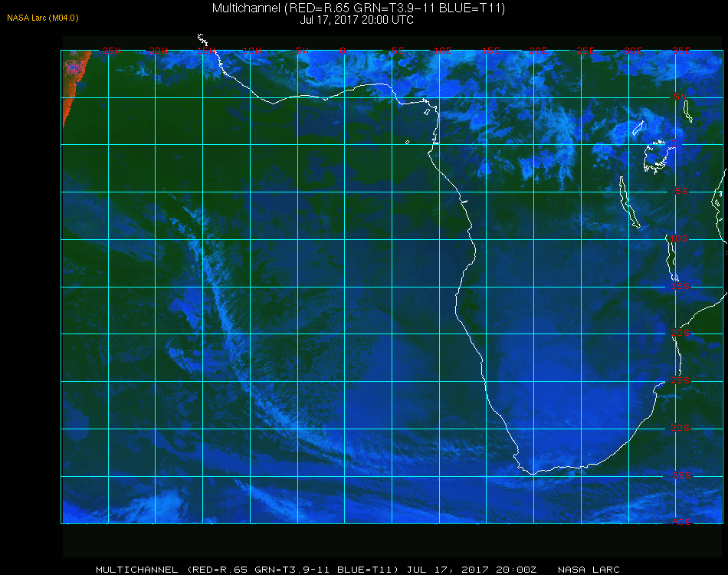
Task: Click the 40S latitude label
Action: (x=681, y=522)
